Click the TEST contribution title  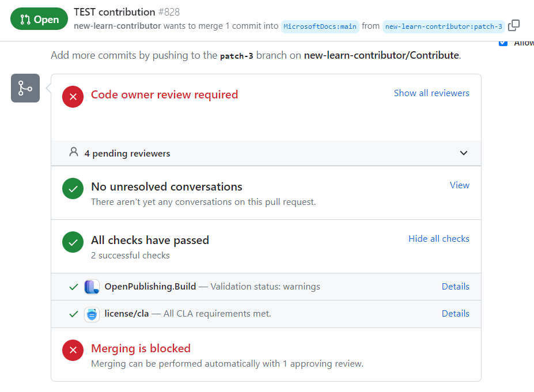pos(115,12)
